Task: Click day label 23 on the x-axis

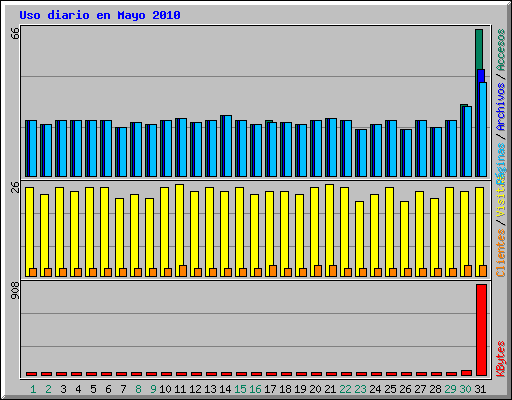Action: 360,389
